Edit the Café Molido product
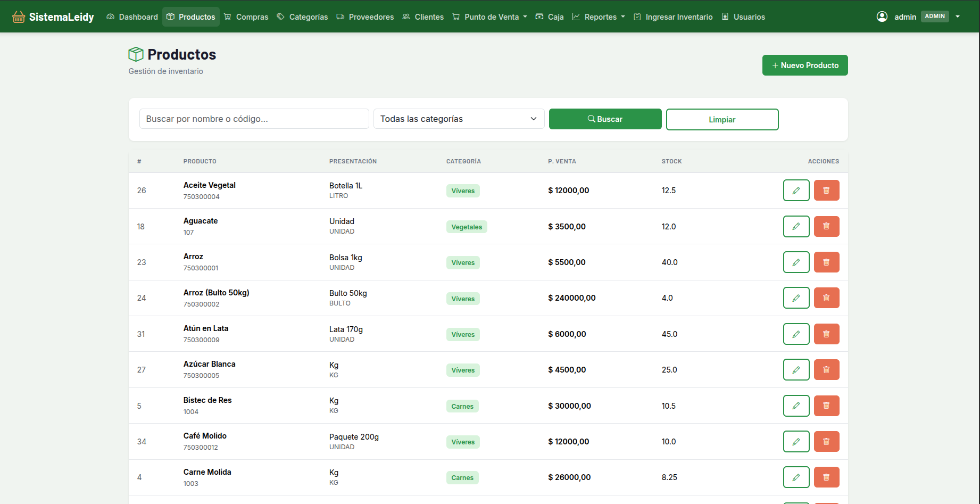The width and height of the screenshot is (980, 504). coord(796,441)
